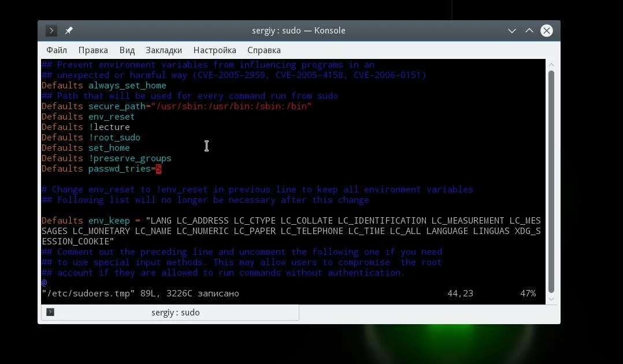Viewport: 623px width, 364px height.
Task: Click the 'Path that will be used' comment
Action: point(190,96)
